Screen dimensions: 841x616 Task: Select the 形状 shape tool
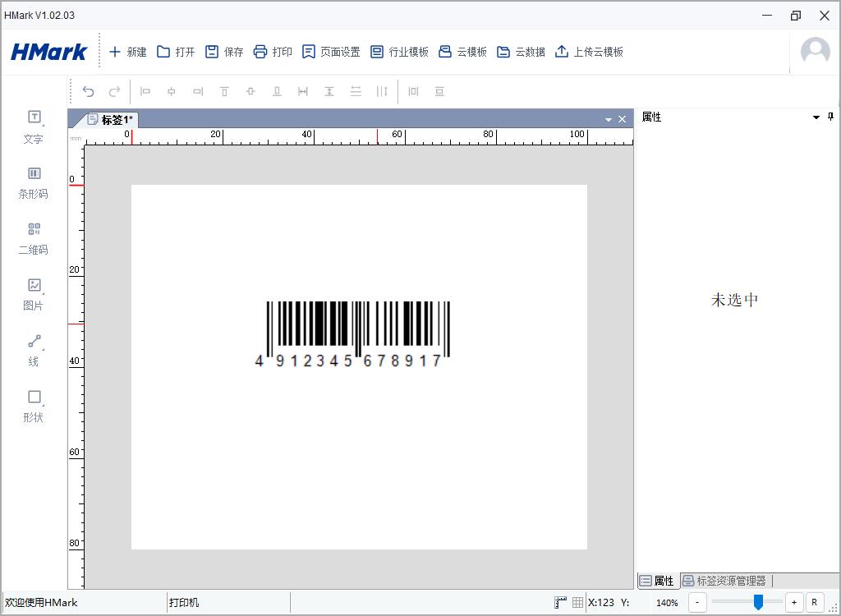[x=33, y=407]
